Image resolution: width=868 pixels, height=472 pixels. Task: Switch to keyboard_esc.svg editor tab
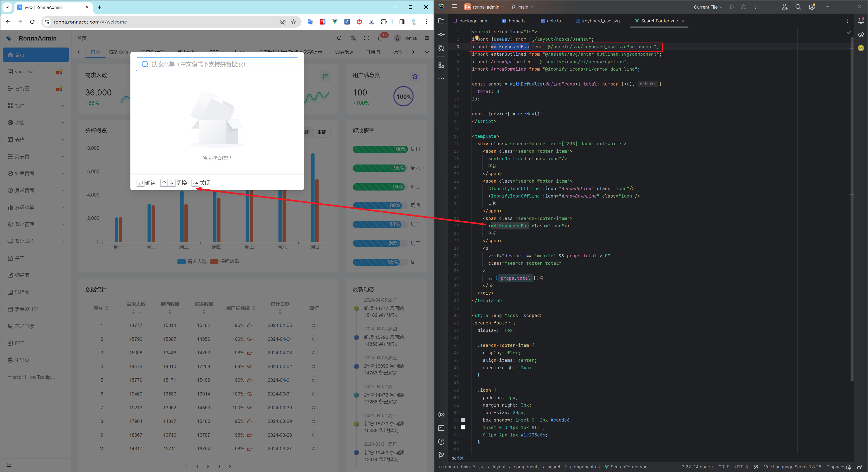click(597, 21)
